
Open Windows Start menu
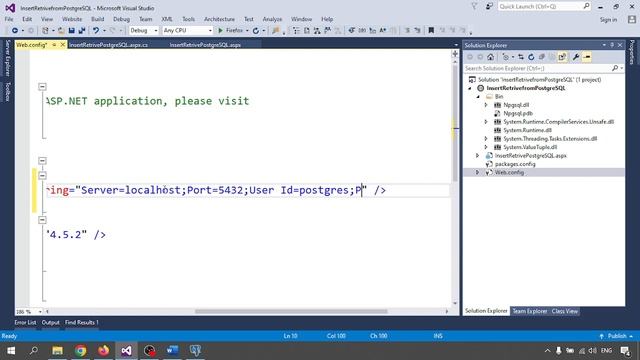click(x=11, y=351)
